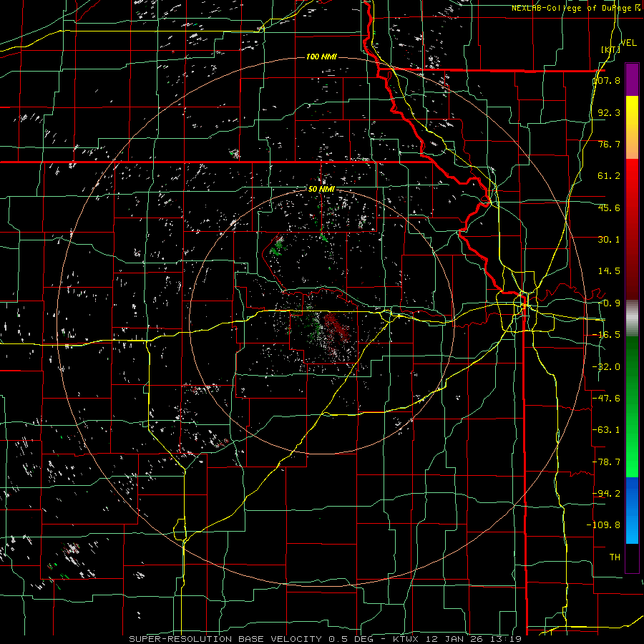Click the 50 NMI range ring label
This screenshot has height=644, width=644.
(x=321, y=189)
